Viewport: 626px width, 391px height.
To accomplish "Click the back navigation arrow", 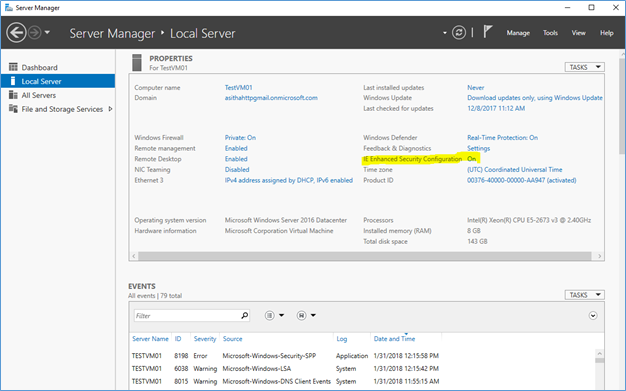I will (x=16, y=32).
